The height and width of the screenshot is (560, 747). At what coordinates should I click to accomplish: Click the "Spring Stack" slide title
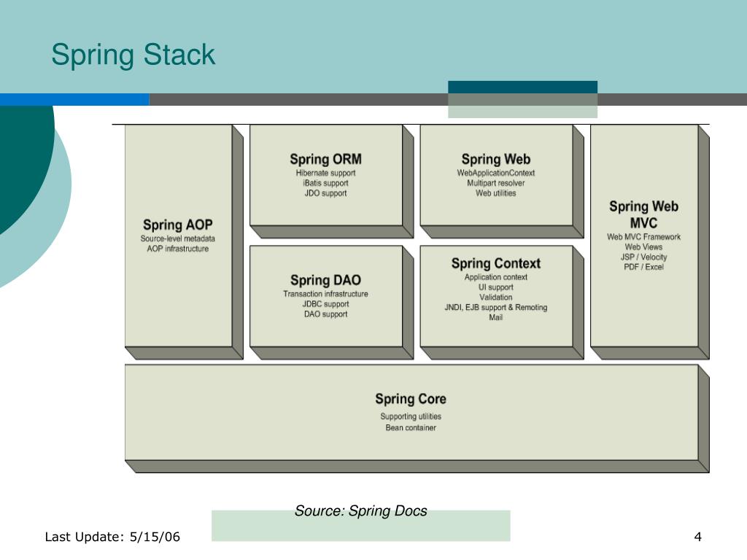pyautogui.click(x=133, y=55)
